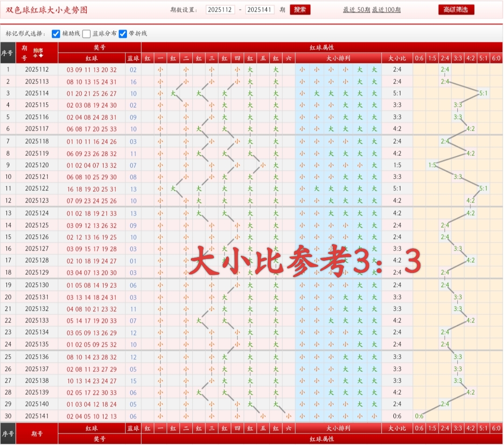Click the 蓝球 header in the footer
The width and height of the screenshot is (504, 447).
(x=134, y=429)
